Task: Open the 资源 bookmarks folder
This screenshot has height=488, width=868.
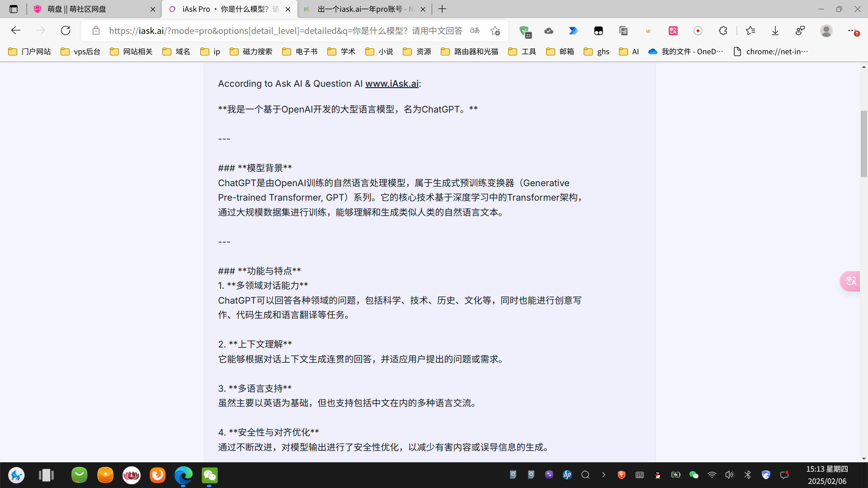Action: pyautogui.click(x=417, y=52)
